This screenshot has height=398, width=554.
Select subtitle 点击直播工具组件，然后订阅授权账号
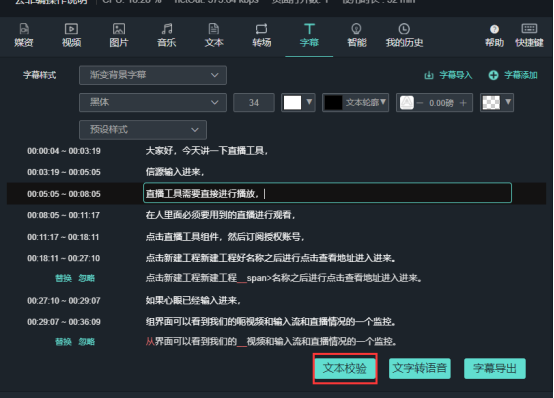[225, 237]
